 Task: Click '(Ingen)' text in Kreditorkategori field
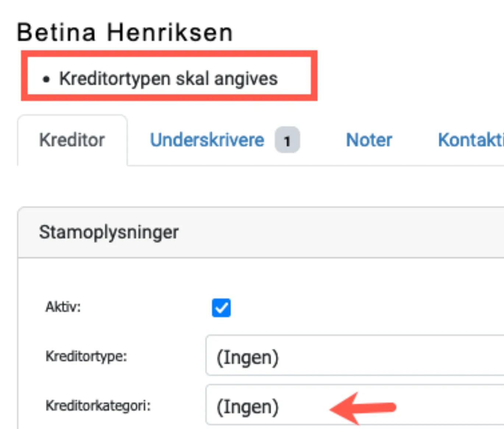(248, 407)
